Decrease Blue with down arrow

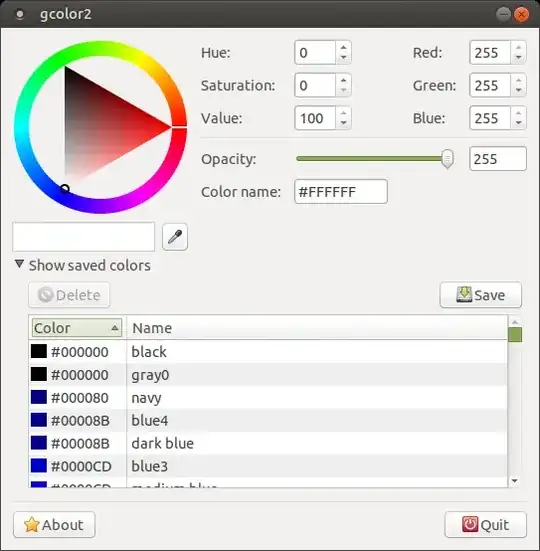click(518, 123)
